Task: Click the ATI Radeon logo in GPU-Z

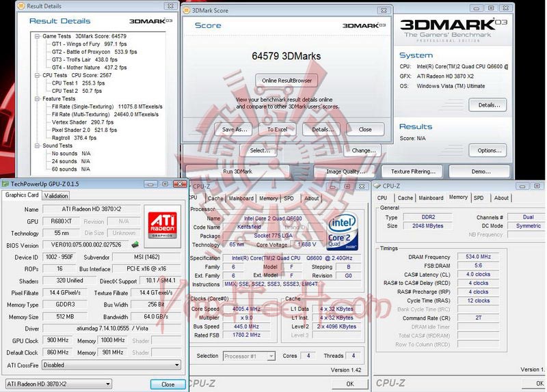Action: 162,225
